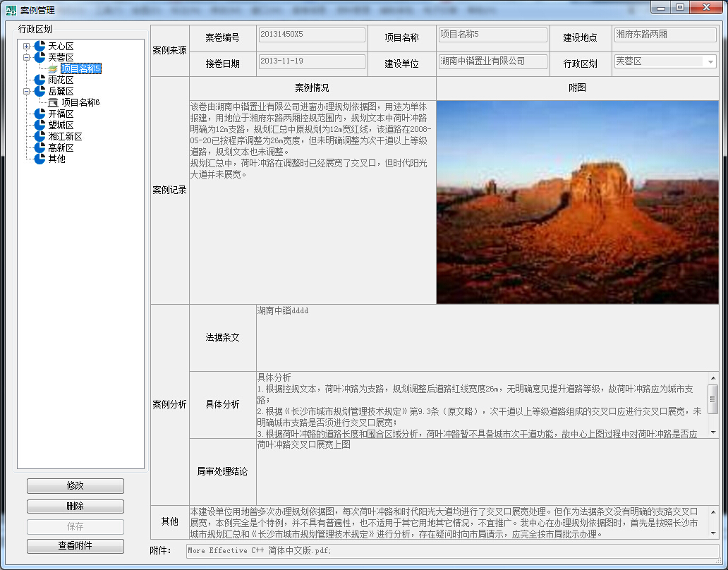This screenshot has width=728, height=570.
Task: Close the 案例管理 window
Action: [706, 8]
